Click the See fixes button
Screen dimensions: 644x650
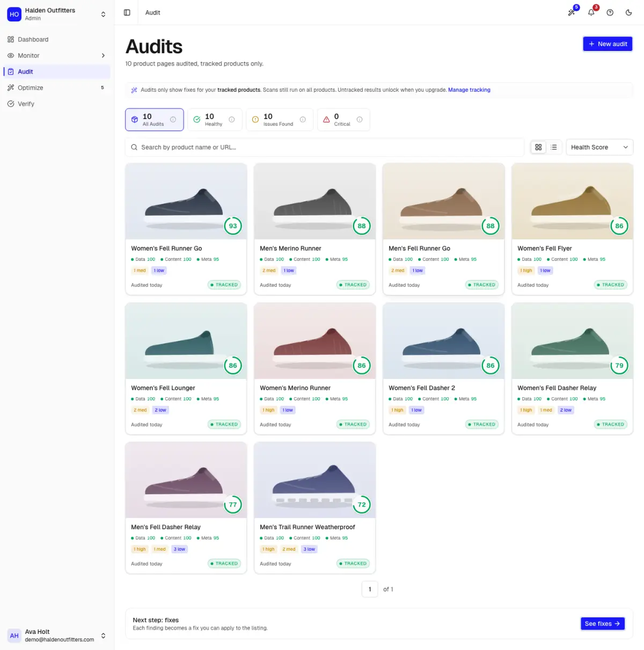[603, 624]
